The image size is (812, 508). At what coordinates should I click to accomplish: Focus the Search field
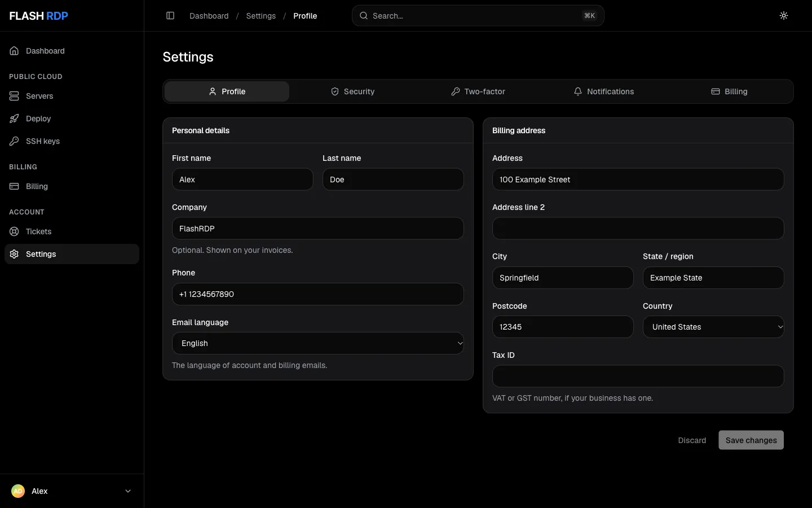tap(478, 16)
